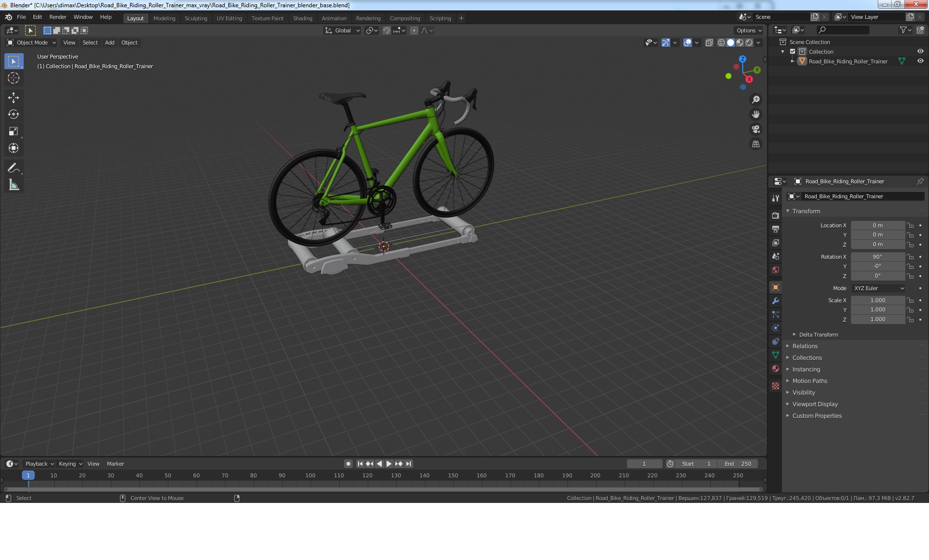Screen dimensions: 929x560
Task: Click the Scale X value field
Action: tap(878, 300)
